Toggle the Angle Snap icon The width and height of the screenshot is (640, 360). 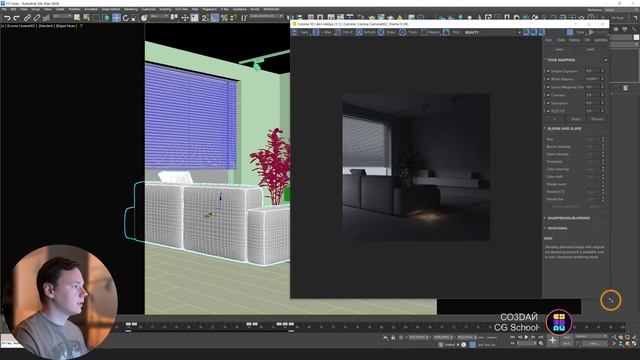[214, 18]
